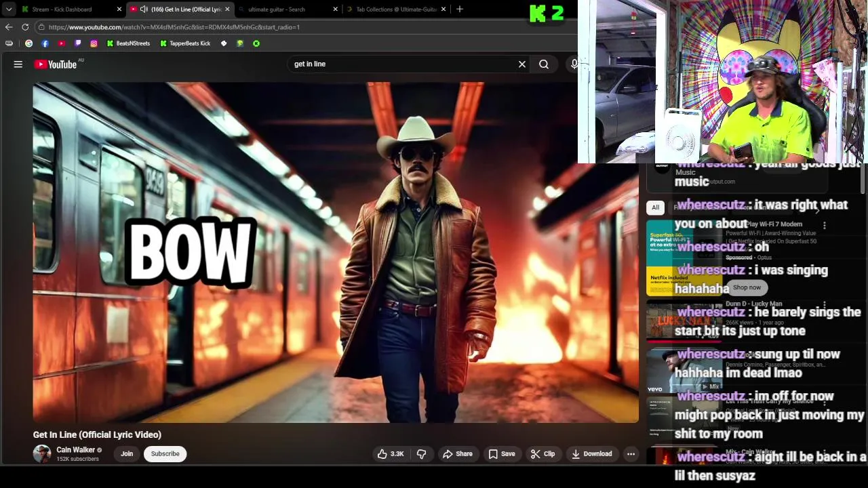Show more filter chips with right arrow
Image resolution: width=868 pixels, height=488 pixels.
pos(817,211)
